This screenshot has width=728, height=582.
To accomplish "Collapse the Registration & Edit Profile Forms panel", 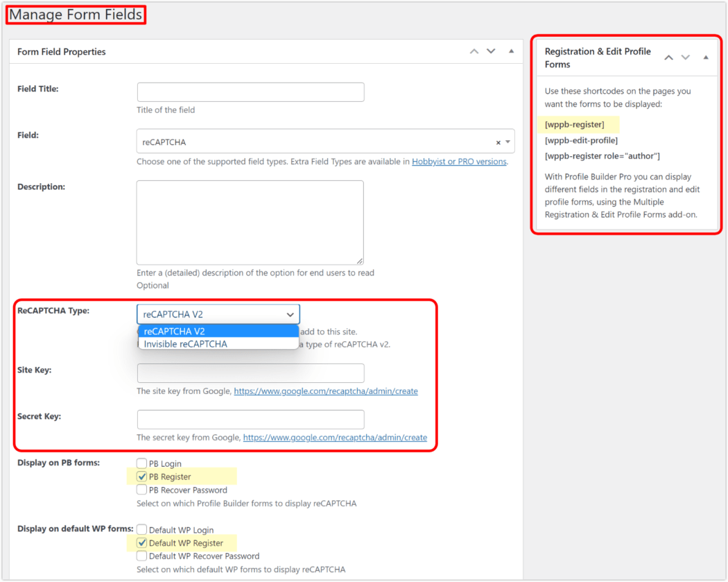I will [x=704, y=58].
